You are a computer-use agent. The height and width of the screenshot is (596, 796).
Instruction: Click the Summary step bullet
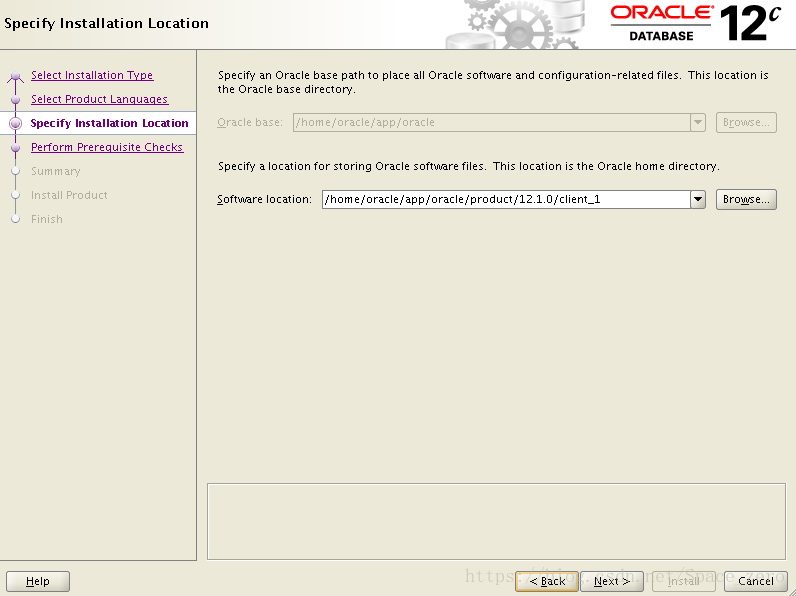(x=16, y=171)
